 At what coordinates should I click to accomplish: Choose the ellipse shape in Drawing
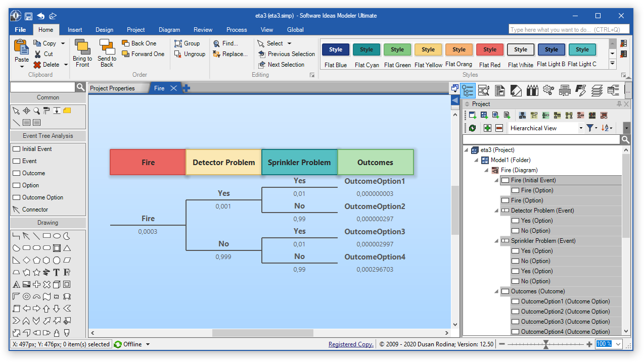point(57,236)
